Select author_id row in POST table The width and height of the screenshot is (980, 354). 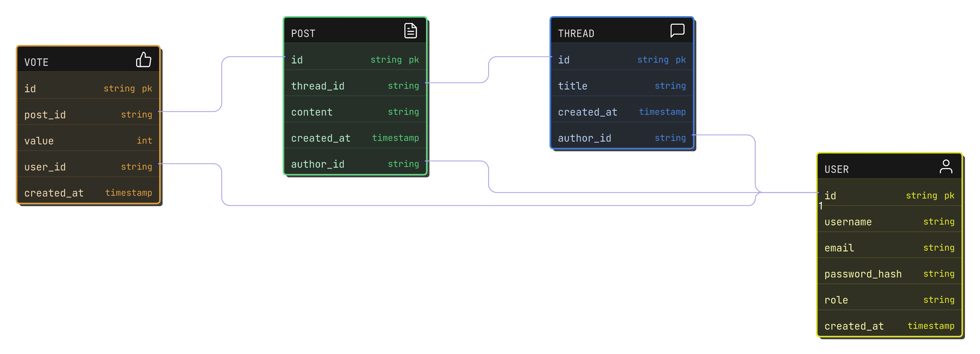coord(355,164)
